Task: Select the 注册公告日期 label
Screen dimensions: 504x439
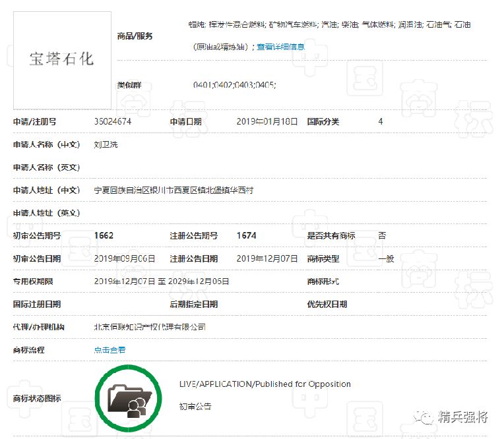Action: [x=194, y=258]
